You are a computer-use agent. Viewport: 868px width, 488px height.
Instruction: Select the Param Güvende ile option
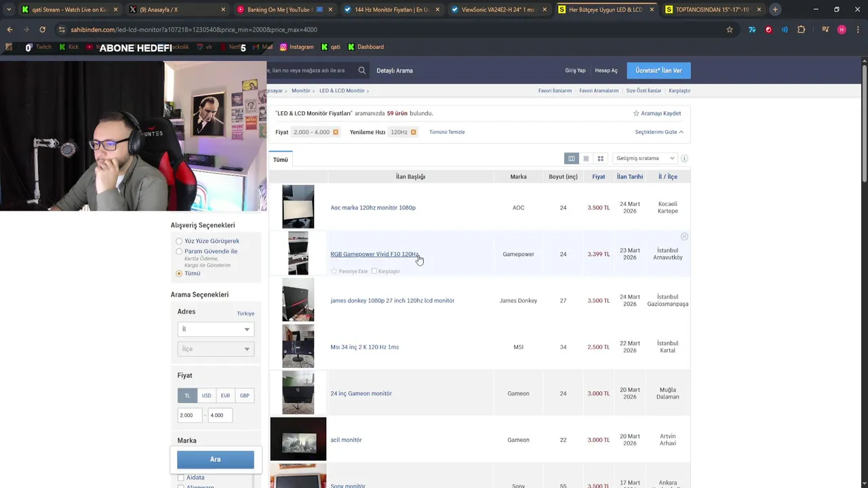tap(179, 251)
